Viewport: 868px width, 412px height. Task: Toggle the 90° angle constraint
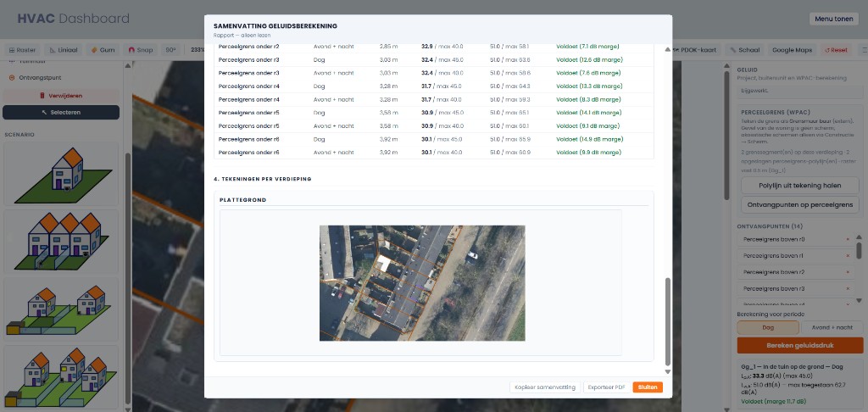[x=170, y=50]
